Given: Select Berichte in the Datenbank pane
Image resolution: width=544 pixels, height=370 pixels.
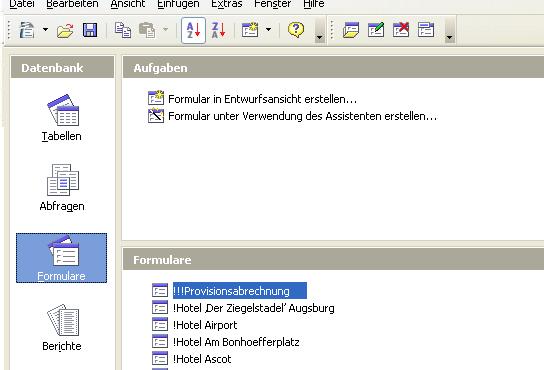Looking at the screenshot, I should coord(62,328).
